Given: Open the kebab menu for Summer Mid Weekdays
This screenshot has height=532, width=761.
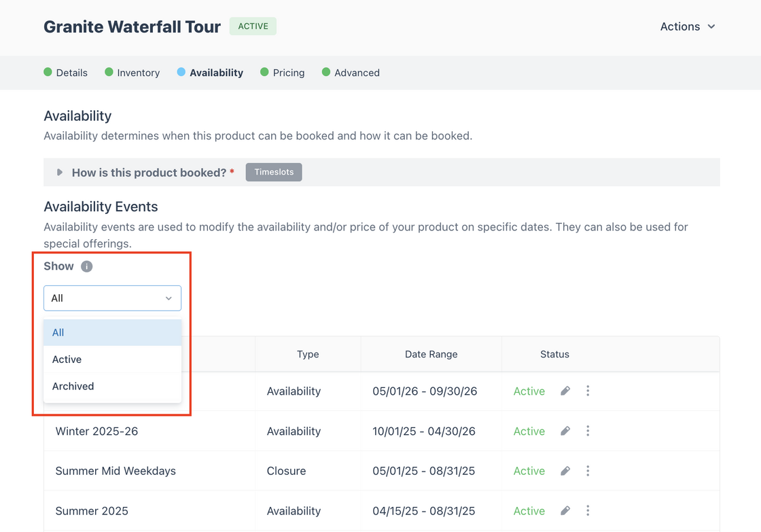Looking at the screenshot, I should (x=587, y=470).
